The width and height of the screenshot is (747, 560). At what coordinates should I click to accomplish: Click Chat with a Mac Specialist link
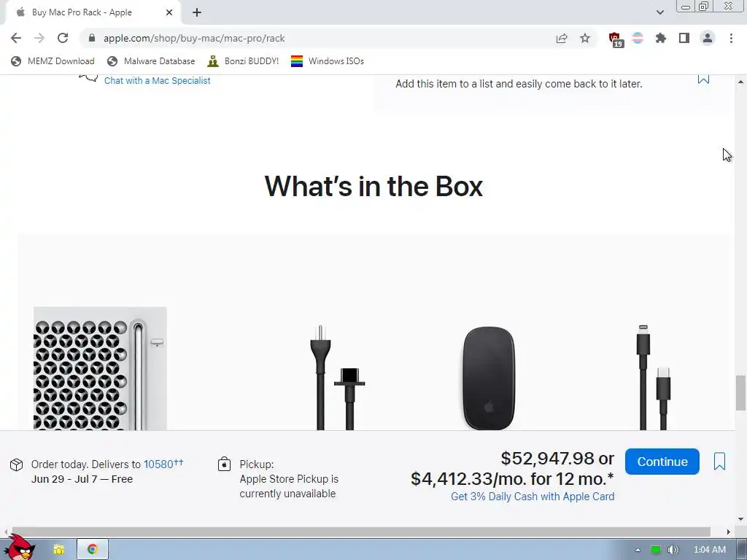pos(158,80)
